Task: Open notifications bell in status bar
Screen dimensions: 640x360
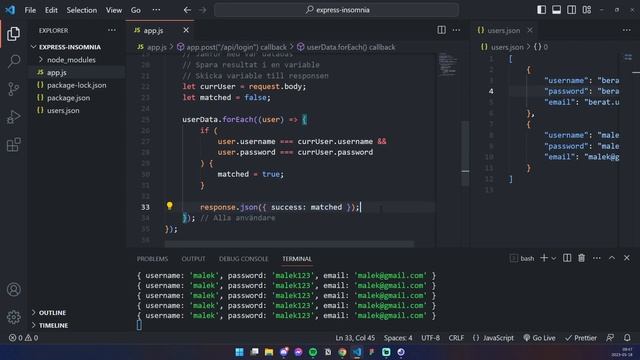Action: (x=627, y=338)
